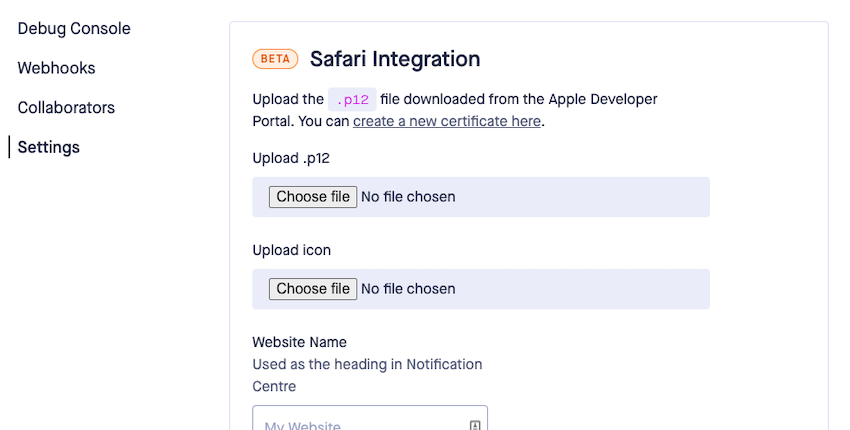Open the Collaborators section
Screen dimensions: 850x430
click(x=66, y=107)
